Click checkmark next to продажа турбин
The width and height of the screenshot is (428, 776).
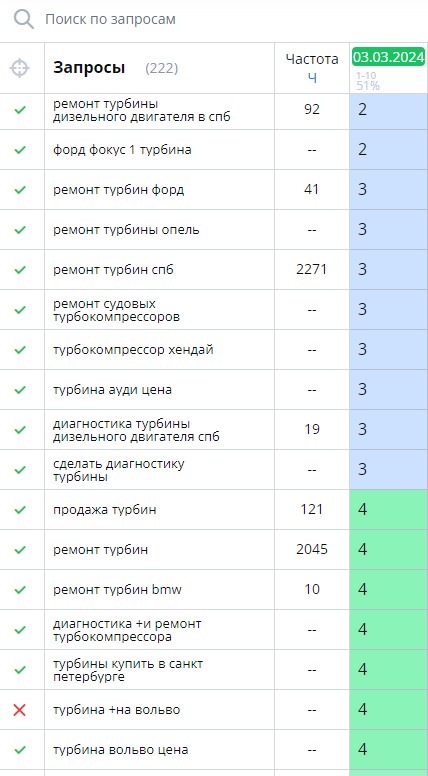tap(20, 509)
